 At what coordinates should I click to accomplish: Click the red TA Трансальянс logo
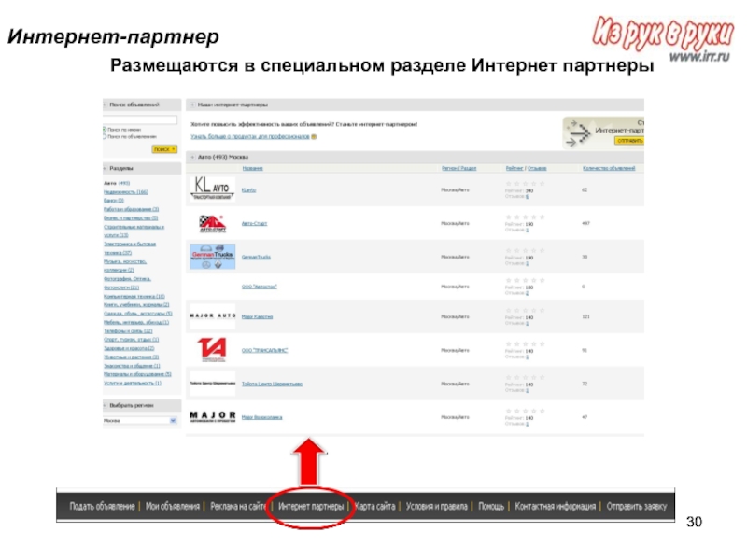pos(212,349)
